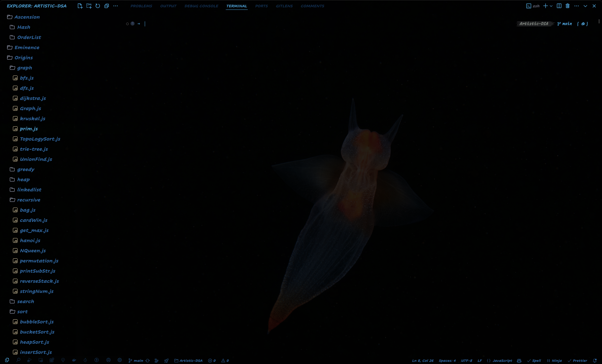Open dijkstra.js file in Explorer
This screenshot has height=364, width=602.
click(x=33, y=98)
